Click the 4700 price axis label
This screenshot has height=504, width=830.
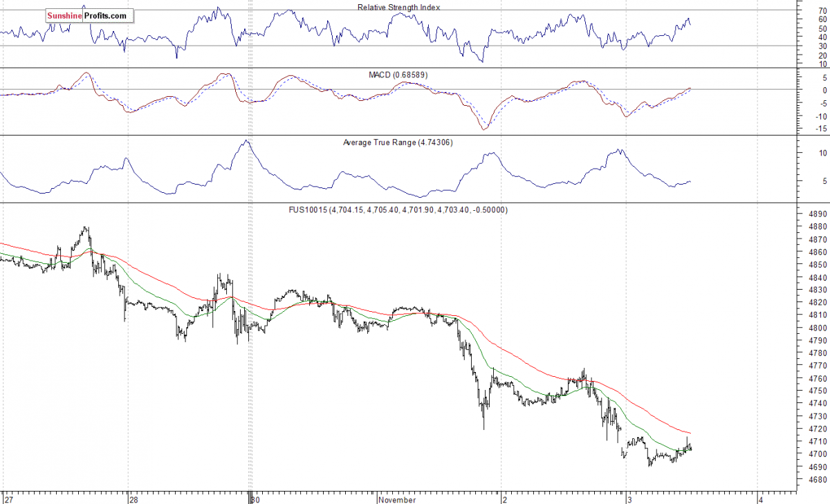point(817,454)
